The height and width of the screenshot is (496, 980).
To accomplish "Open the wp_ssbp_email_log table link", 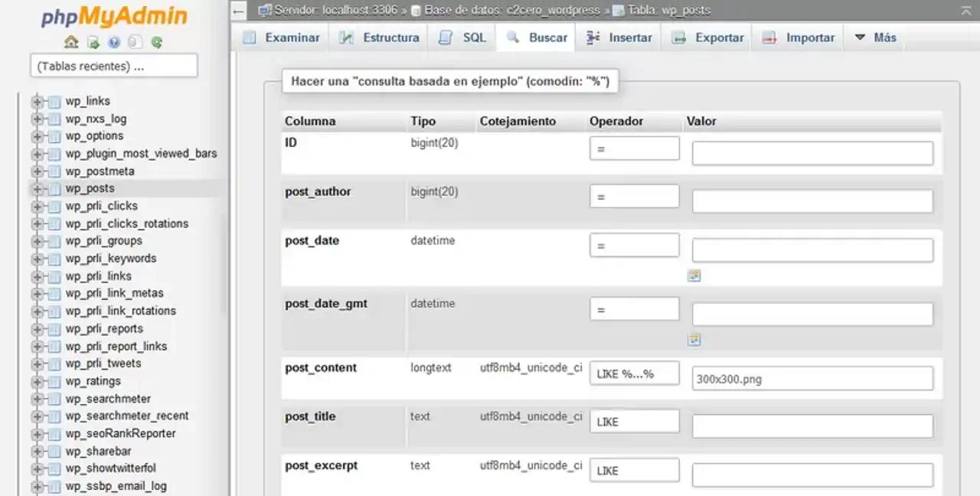I will [116, 486].
